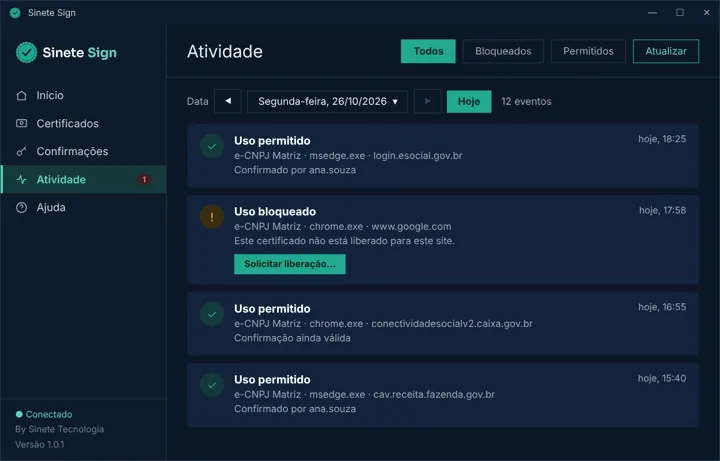The image size is (720, 461).
Task: Click the green Conectado status dot
Action: click(19, 414)
